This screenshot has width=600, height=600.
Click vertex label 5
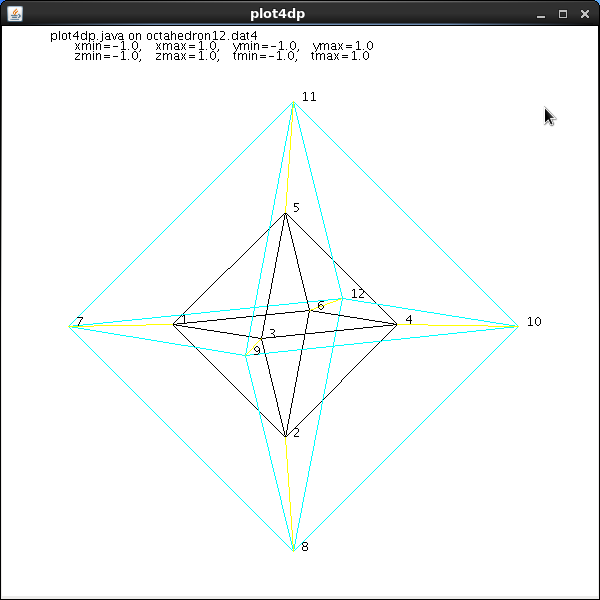click(296, 207)
